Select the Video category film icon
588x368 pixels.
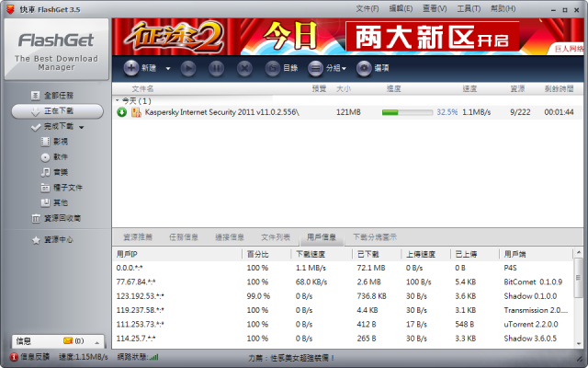click(x=45, y=142)
